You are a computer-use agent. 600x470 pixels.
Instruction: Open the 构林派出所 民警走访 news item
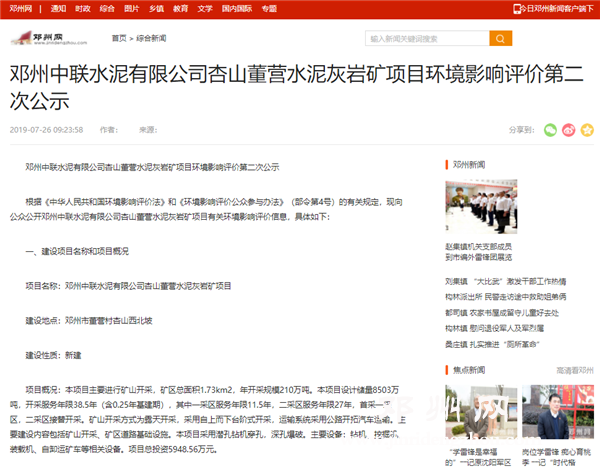[x=505, y=297]
